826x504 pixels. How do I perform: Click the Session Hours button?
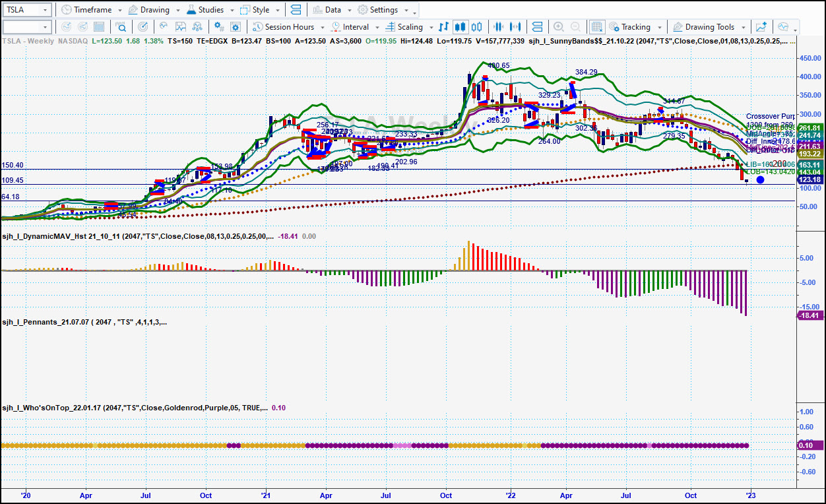click(282, 27)
